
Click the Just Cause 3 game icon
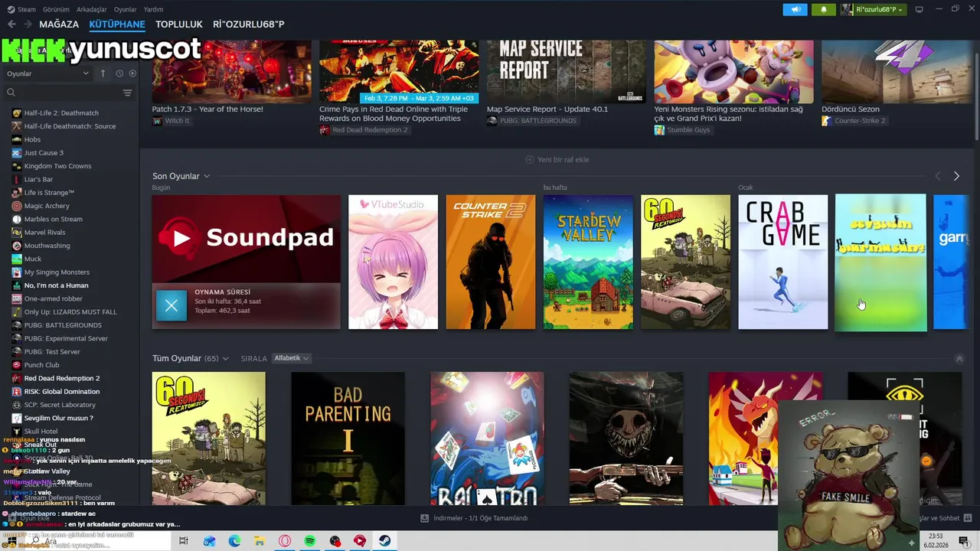(x=17, y=153)
